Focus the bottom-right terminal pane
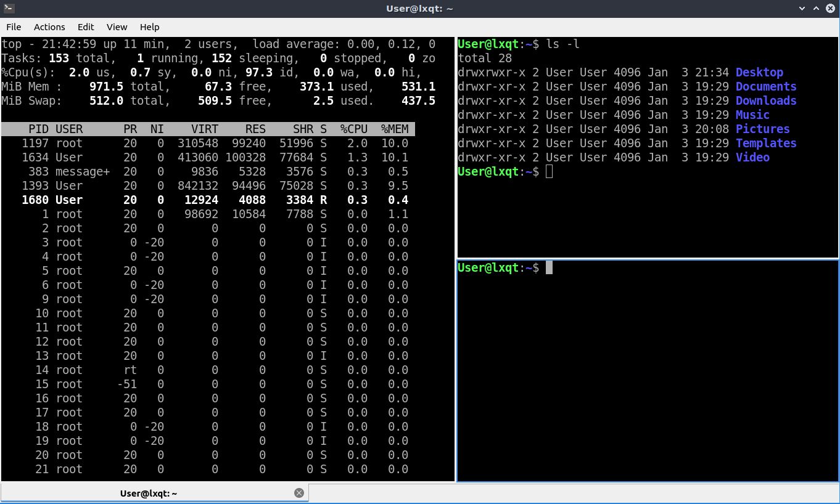The width and height of the screenshot is (840, 504). point(648,370)
